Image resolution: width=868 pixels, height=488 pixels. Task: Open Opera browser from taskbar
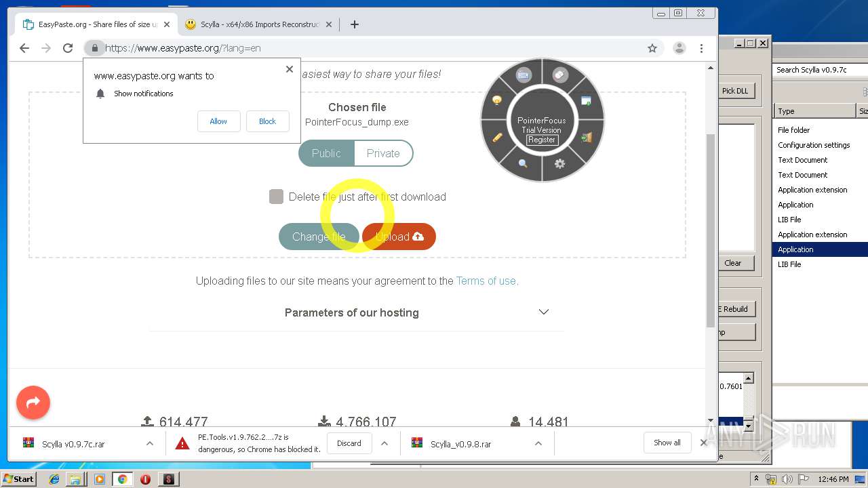click(145, 479)
